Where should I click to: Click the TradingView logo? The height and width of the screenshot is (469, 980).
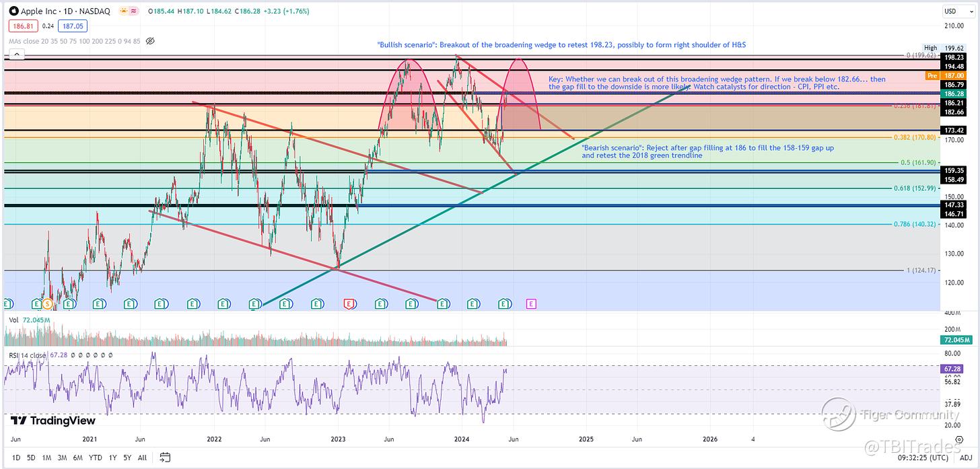pos(53,421)
